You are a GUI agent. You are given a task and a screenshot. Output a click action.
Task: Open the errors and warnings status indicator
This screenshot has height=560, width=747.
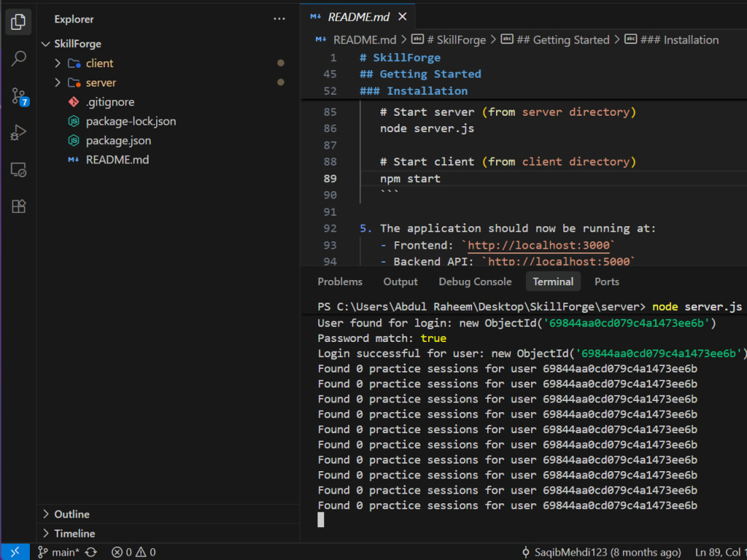[134, 553]
